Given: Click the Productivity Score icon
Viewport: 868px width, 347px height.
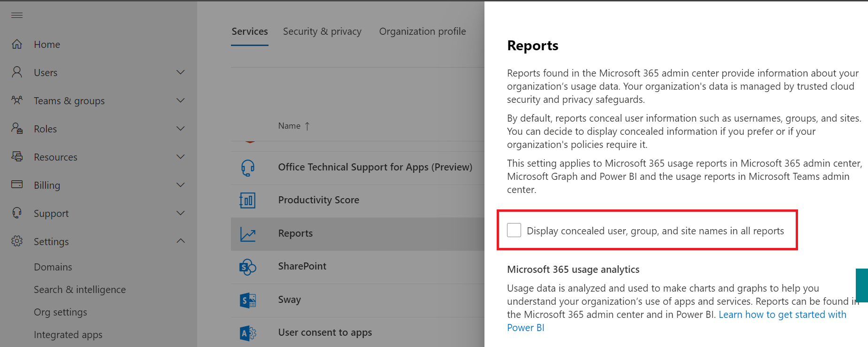Looking at the screenshot, I should coord(248,200).
